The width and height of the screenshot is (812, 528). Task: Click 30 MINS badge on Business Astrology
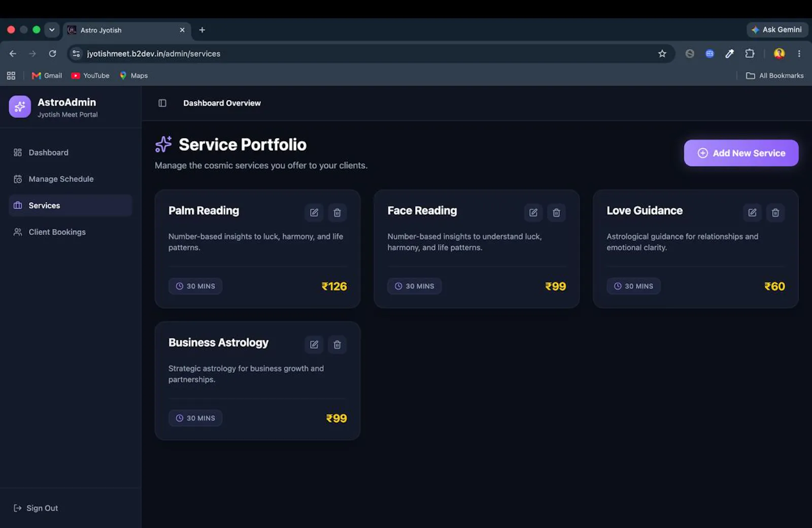pos(195,418)
